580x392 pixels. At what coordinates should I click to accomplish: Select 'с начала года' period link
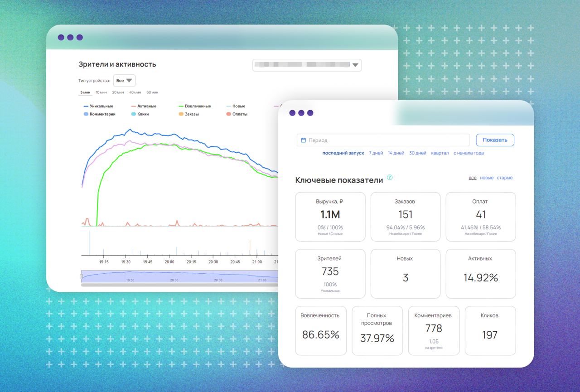(x=469, y=153)
